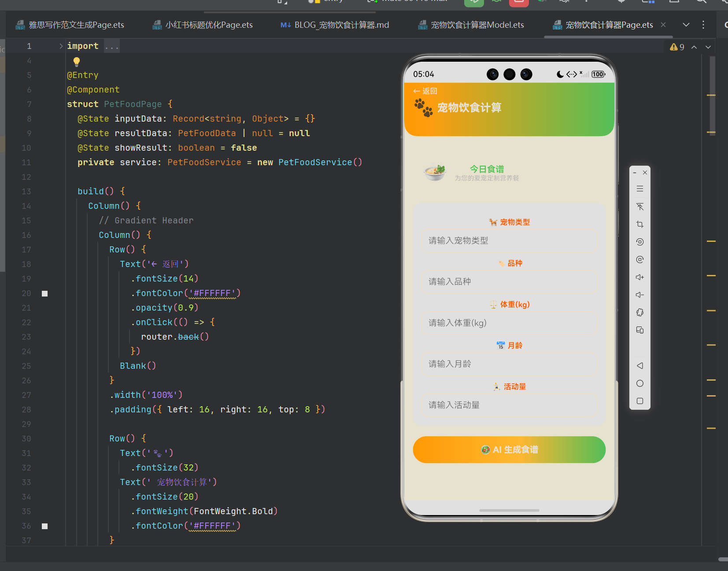Viewport: 728px width, 571px height.
Task: Tap the ← 返回 back link in the app preview
Action: click(425, 91)
